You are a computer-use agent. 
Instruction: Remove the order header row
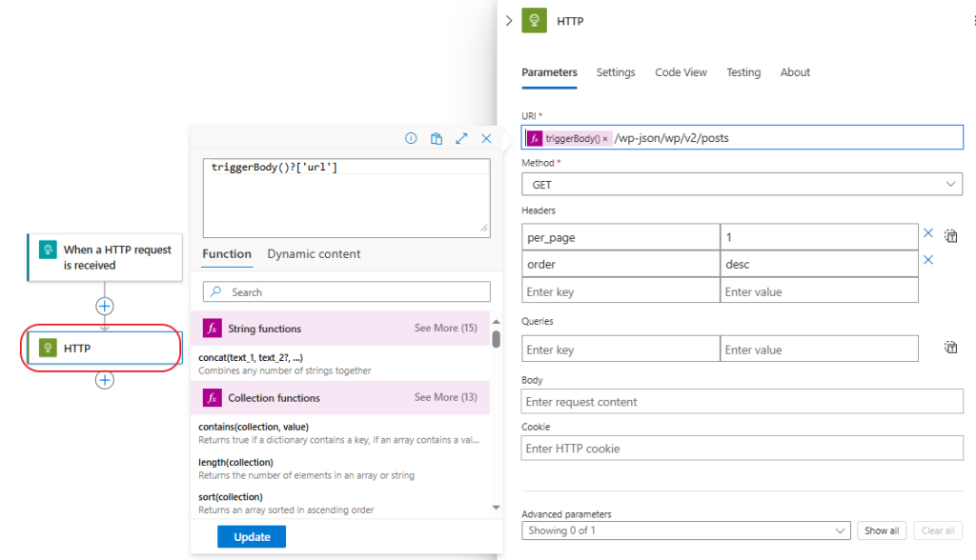click(928, 259)
